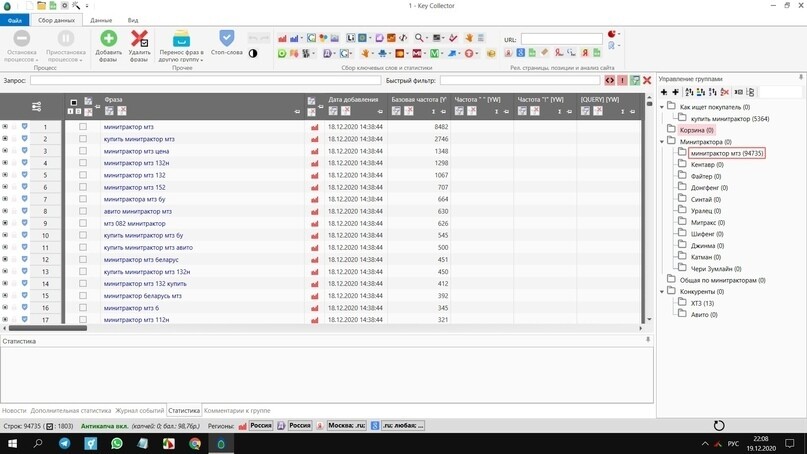
Task: Open WhatsApp from the Windows taskbar
Action: point(117,443)
